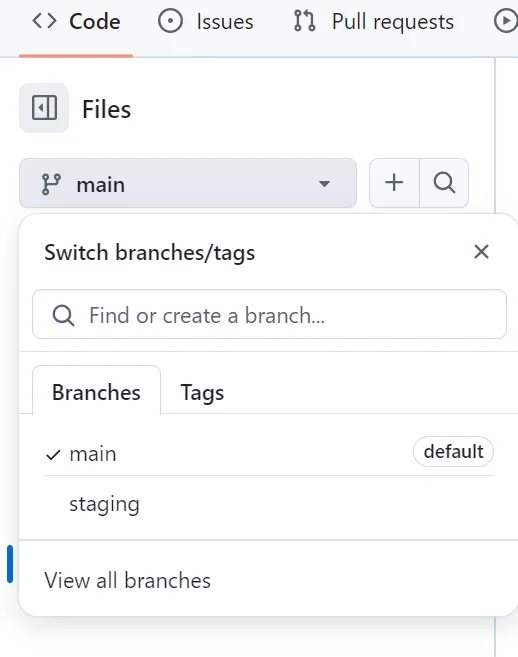
Task: Open the main branch selector button
Action: pos(188,183)
